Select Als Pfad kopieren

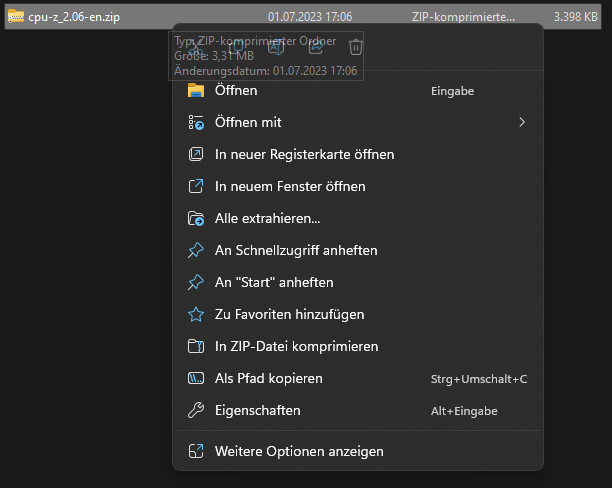(268, 378)
